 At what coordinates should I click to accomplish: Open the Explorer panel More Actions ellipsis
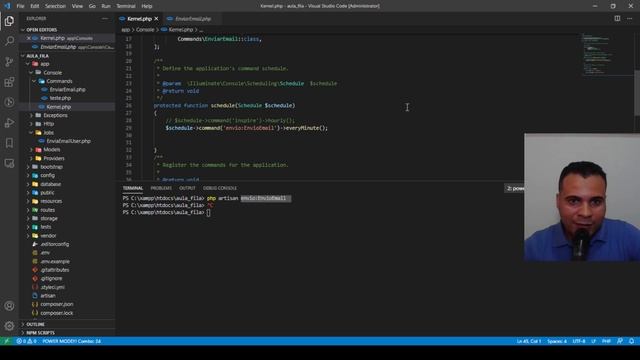click(105, 18)
